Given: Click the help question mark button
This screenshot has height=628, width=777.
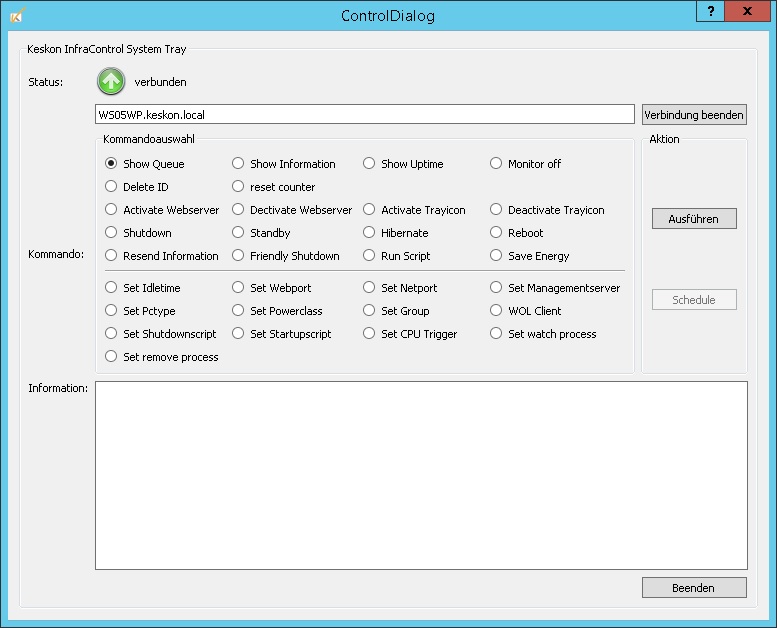Looking at the screenshot, I should tap(711, 12).
